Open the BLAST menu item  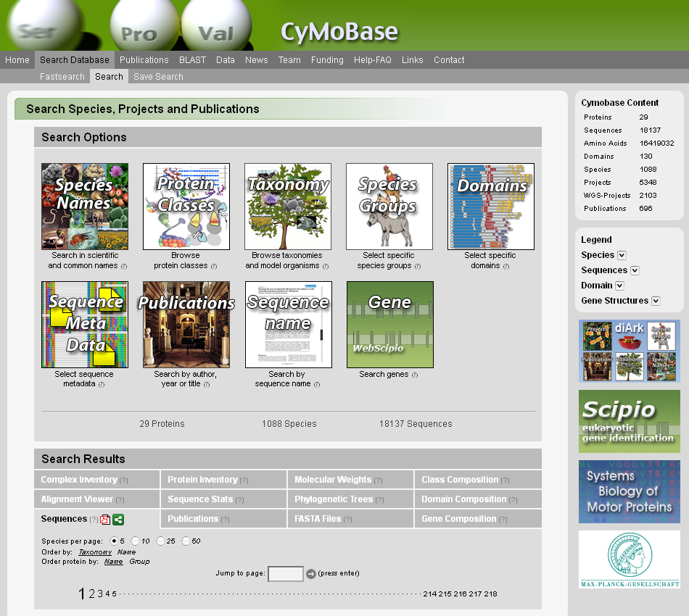click(x=192, y=59)
